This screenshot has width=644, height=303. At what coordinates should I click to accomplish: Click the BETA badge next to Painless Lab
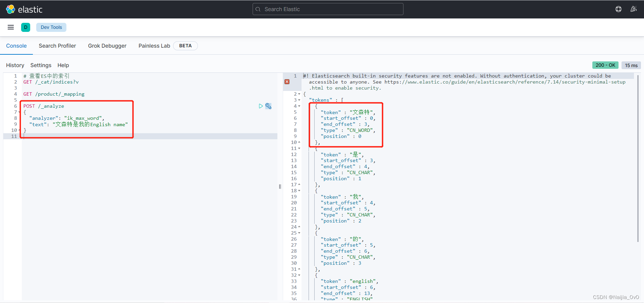(185, 46)
